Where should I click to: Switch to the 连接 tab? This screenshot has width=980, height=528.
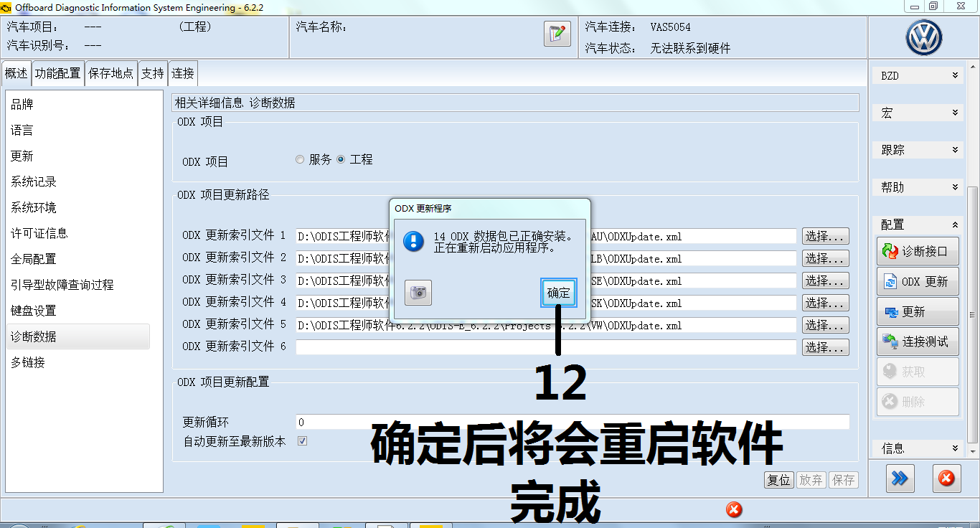click(182, 73)
